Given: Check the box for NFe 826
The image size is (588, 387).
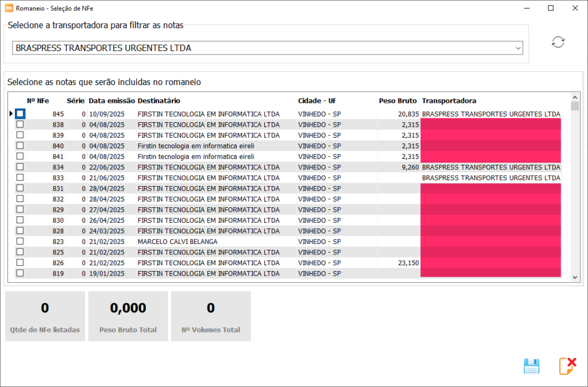Looking at the screenshot, I should point(20,262).
